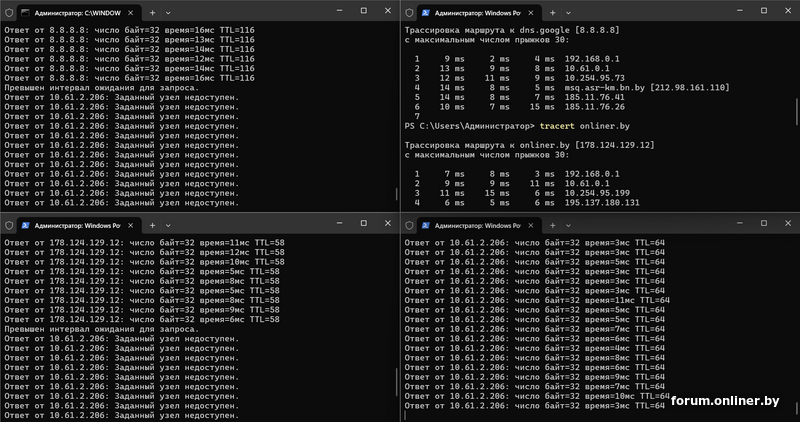Expand the profile dropdown in the 178.124.129.12 ping window
The image size is (800, 422).
[167, 226]
